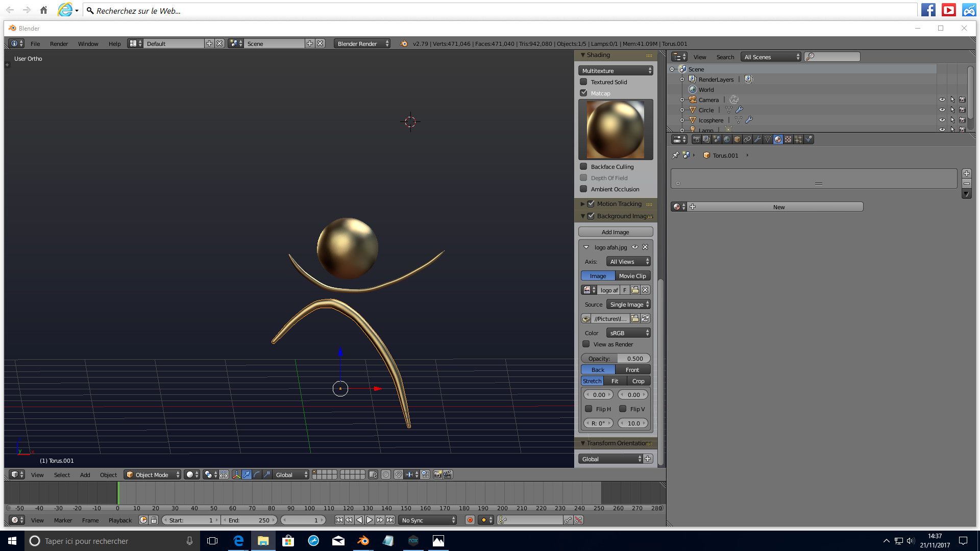This screenshot has height=551, width=980.
Task: Toggle the record keyframe button in timeline
Action: pos(470,520)
